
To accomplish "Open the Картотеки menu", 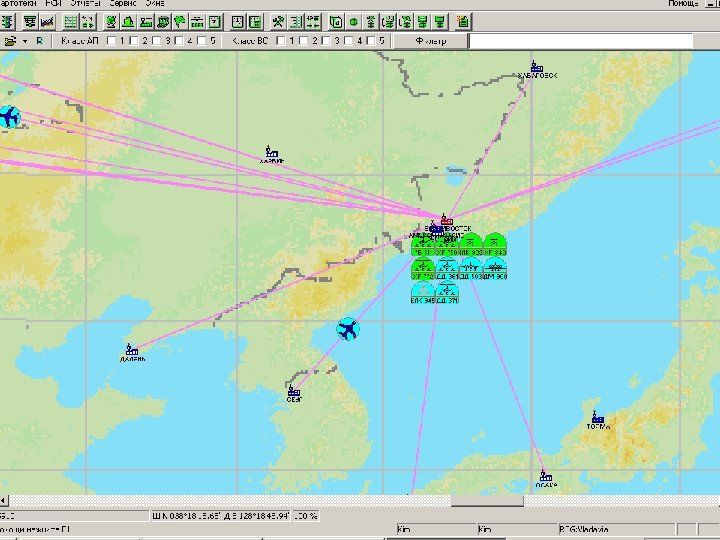I will point(18,3).
